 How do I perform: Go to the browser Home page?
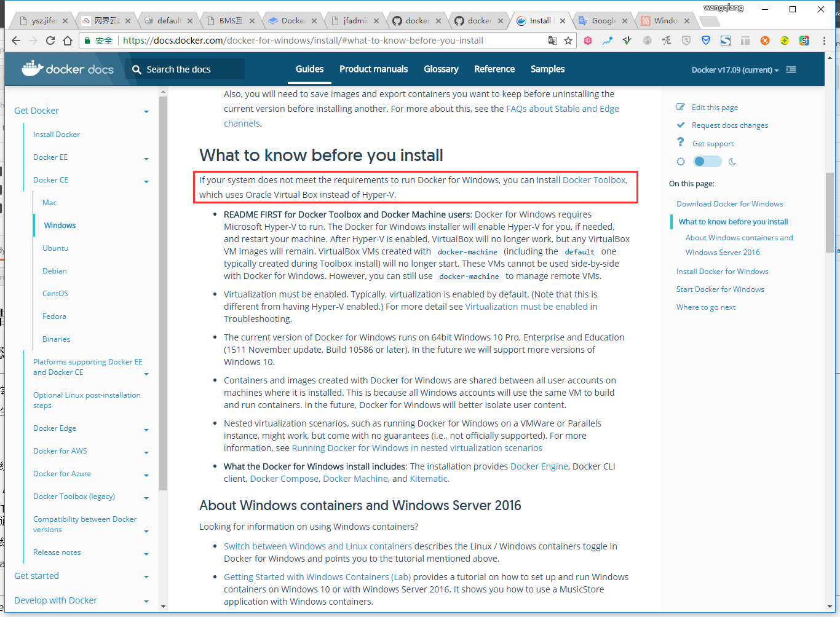(x=68, y=41)
